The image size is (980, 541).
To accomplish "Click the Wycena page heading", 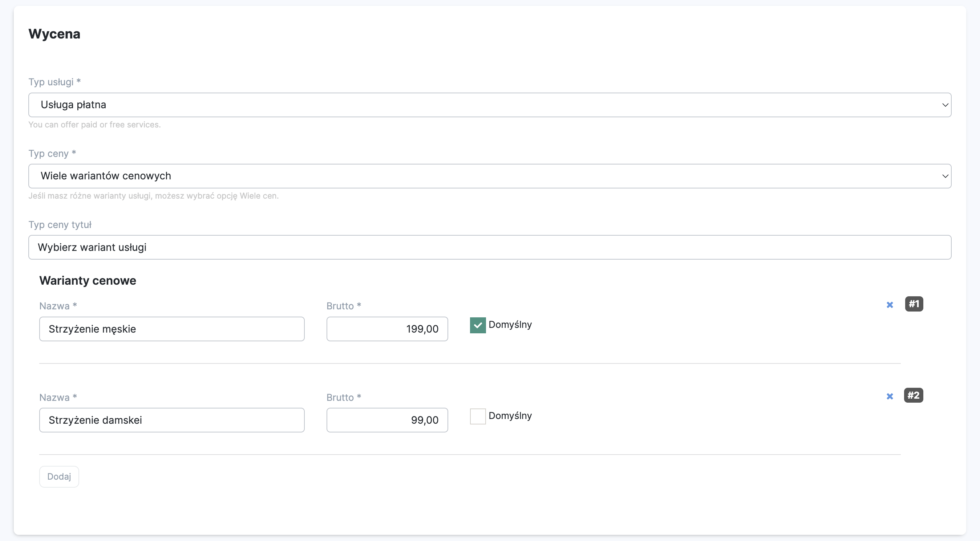I will (x=54, y=34).
